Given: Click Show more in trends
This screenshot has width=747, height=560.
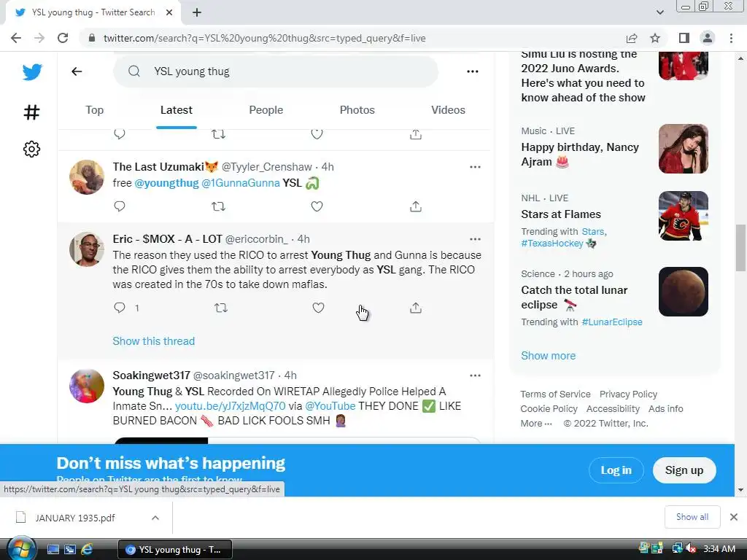Looking at the screenshot, I should click(549, 356).
